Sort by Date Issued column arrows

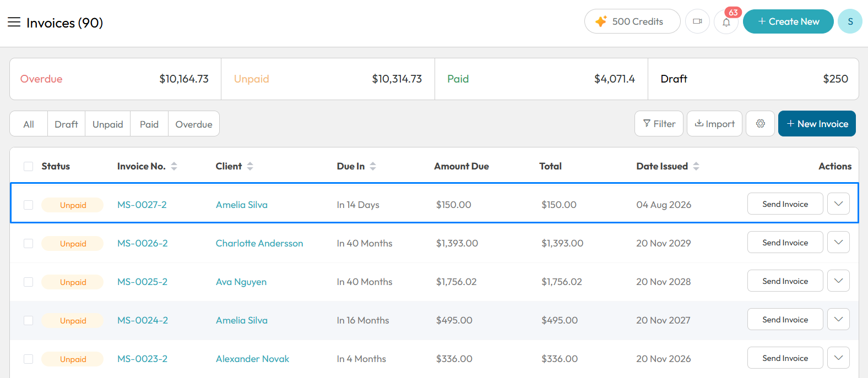[696, 166]
